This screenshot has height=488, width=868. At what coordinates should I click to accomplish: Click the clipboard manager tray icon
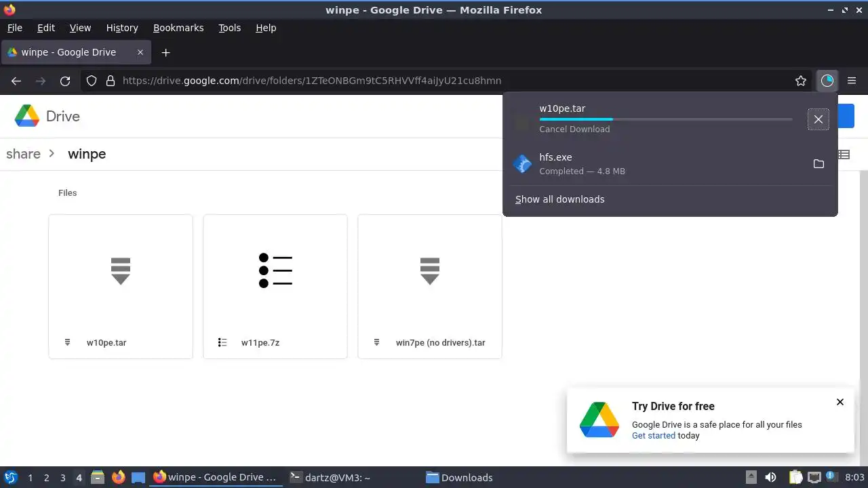pyautogui.click(x=796, y=477)
